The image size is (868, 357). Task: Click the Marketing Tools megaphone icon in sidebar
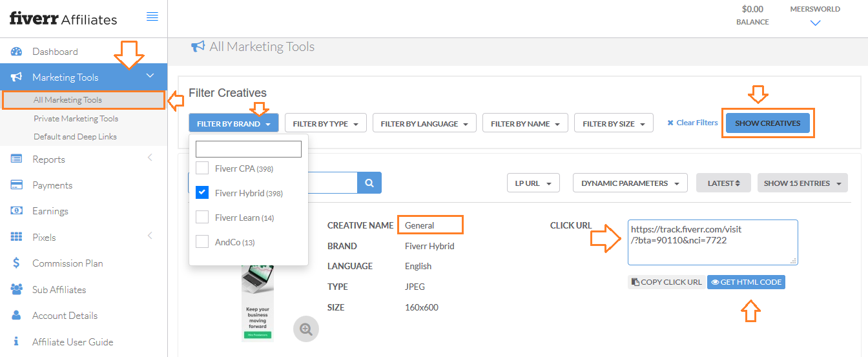click(x=17, y=77)
